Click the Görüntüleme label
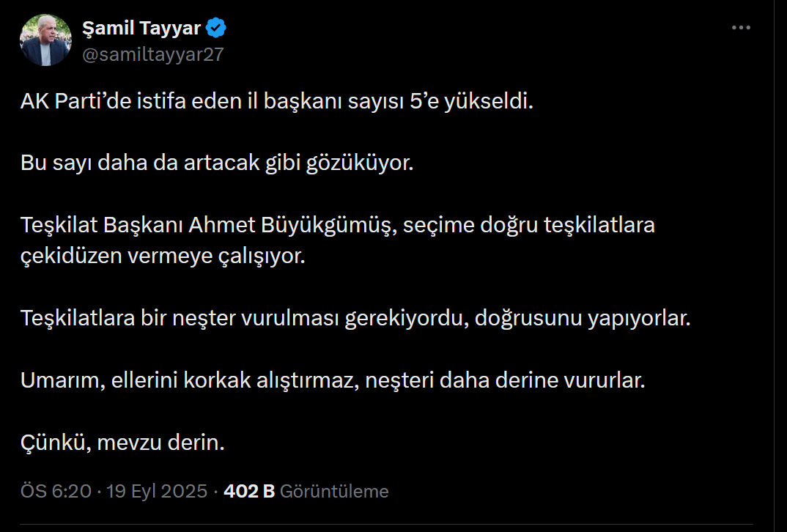 [x=334, y=491]
